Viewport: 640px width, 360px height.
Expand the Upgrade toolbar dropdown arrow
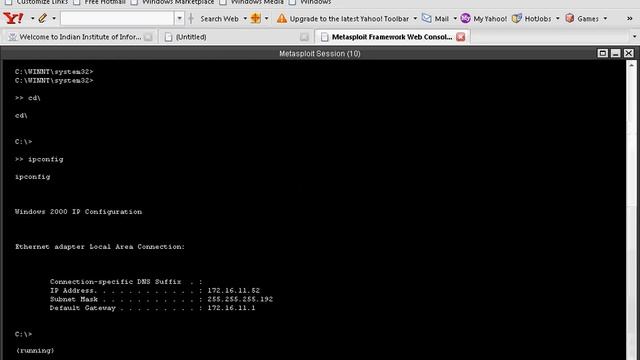click(415, 19)
